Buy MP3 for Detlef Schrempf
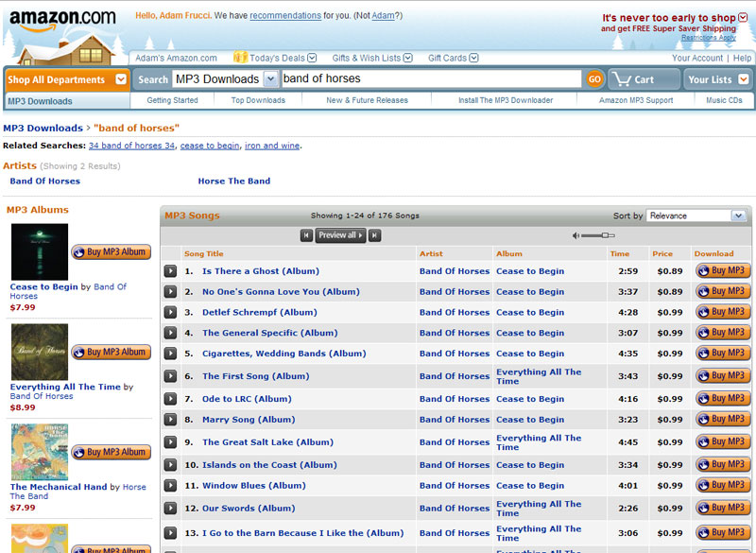 point(723,312)
